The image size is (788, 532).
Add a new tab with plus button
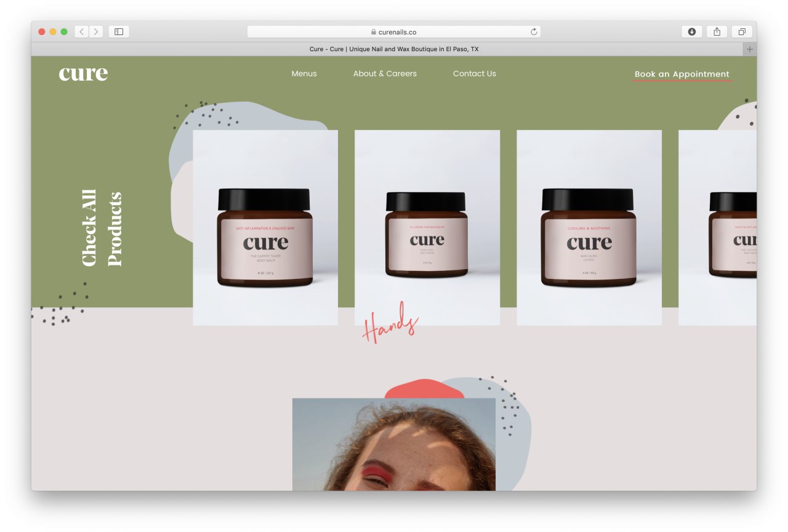pyautogui.click(x=750, y=49)
